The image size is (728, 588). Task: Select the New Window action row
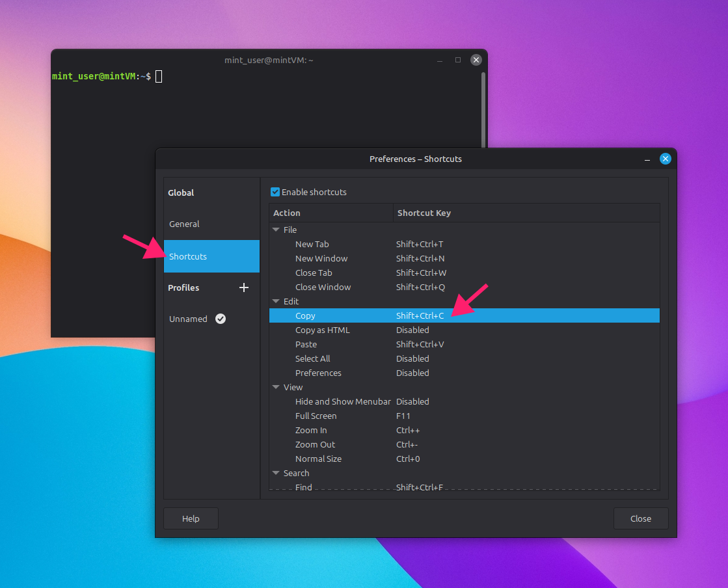point(465,258)
